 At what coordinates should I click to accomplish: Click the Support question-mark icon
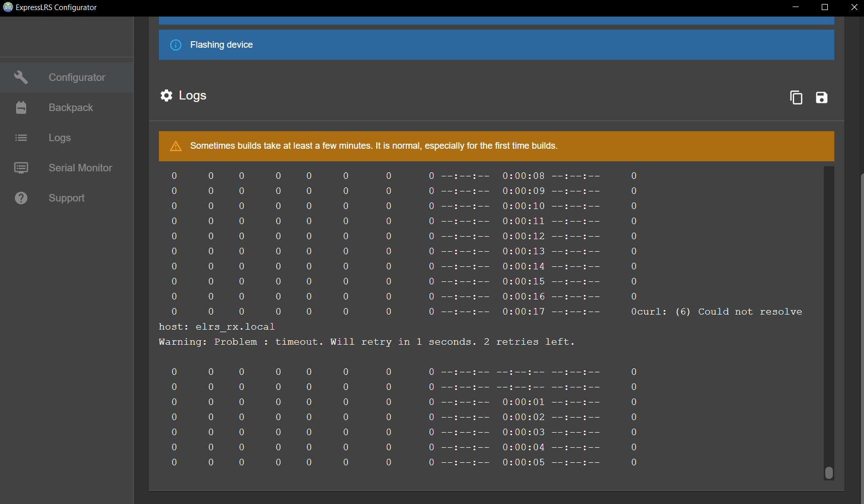(21, 197)
